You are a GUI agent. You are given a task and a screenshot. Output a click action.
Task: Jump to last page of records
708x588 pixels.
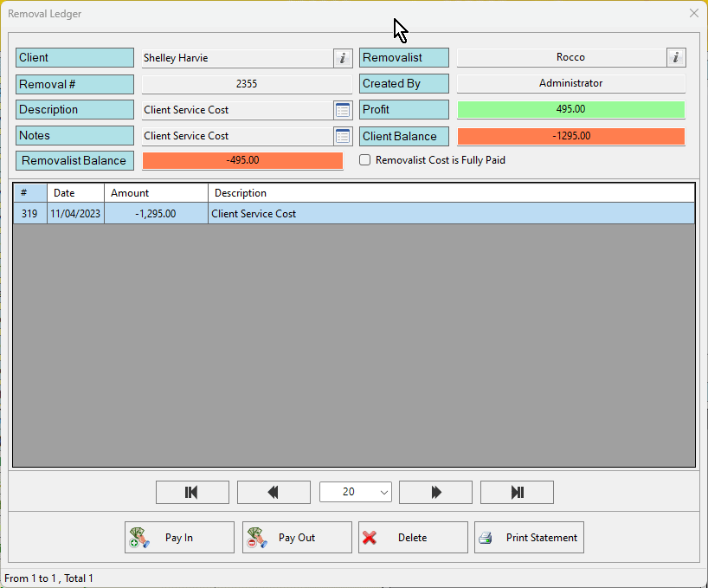tap(517, 492)
